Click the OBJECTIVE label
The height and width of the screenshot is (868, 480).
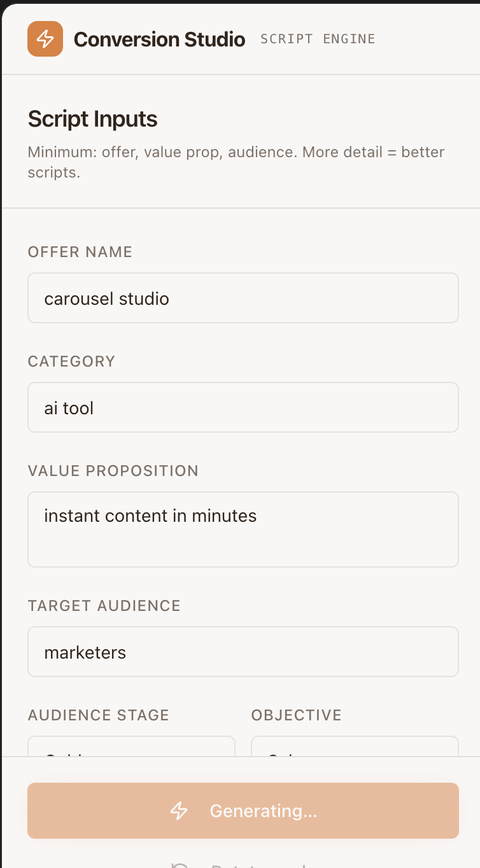click(297, 715)
